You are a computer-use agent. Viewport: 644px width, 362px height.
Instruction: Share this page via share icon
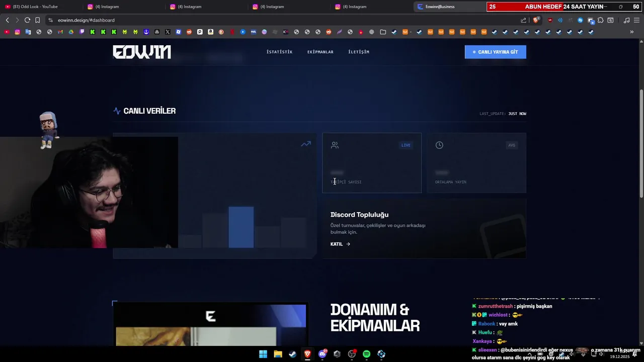524,20
